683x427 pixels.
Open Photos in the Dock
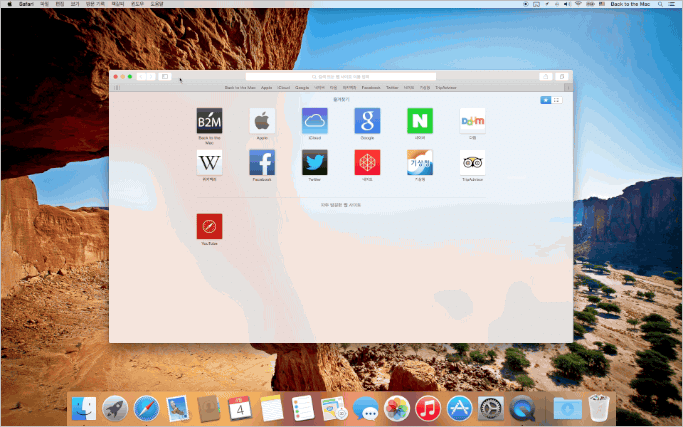pos(397,408)
